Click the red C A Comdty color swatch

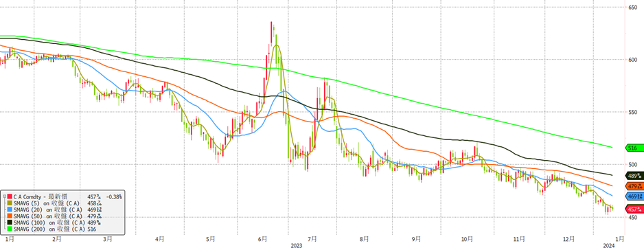pyautogui.click(x=10, y=197)
